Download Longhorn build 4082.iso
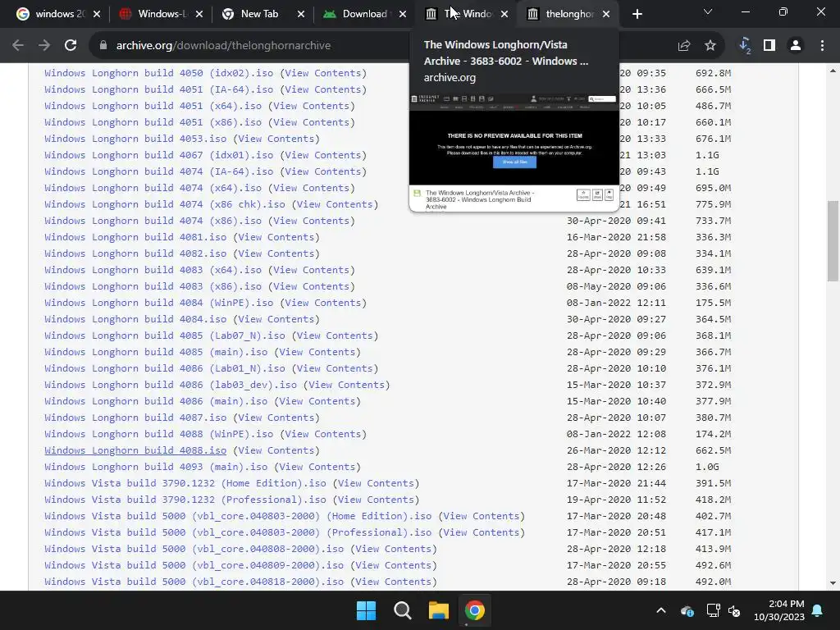 [135, 253]
